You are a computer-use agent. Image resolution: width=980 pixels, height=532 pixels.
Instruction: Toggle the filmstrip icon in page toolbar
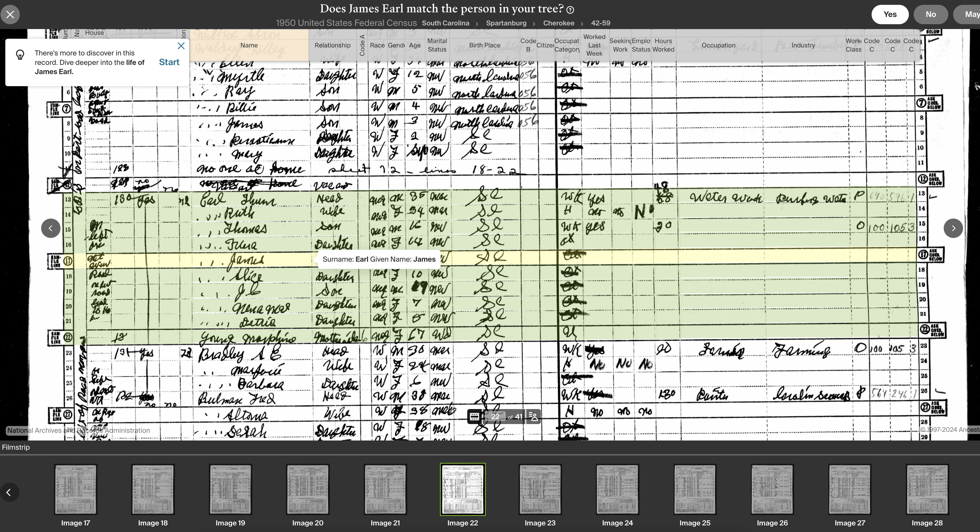[x=474, y=416]
